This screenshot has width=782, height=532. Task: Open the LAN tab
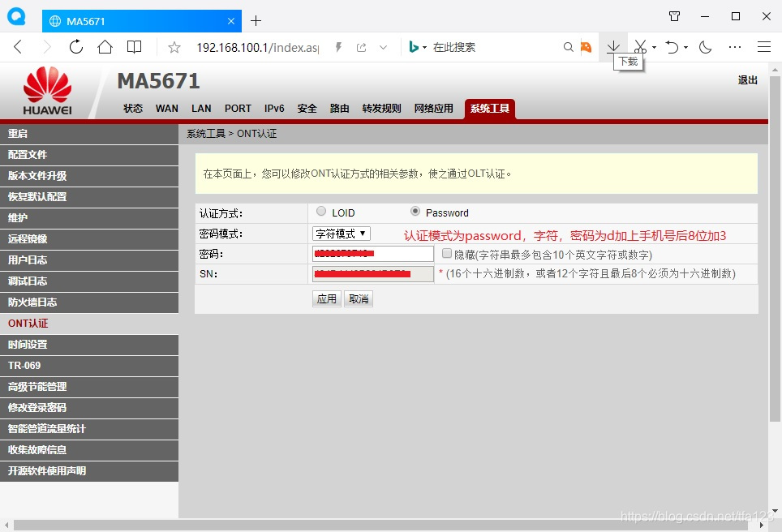pos(201,108)
